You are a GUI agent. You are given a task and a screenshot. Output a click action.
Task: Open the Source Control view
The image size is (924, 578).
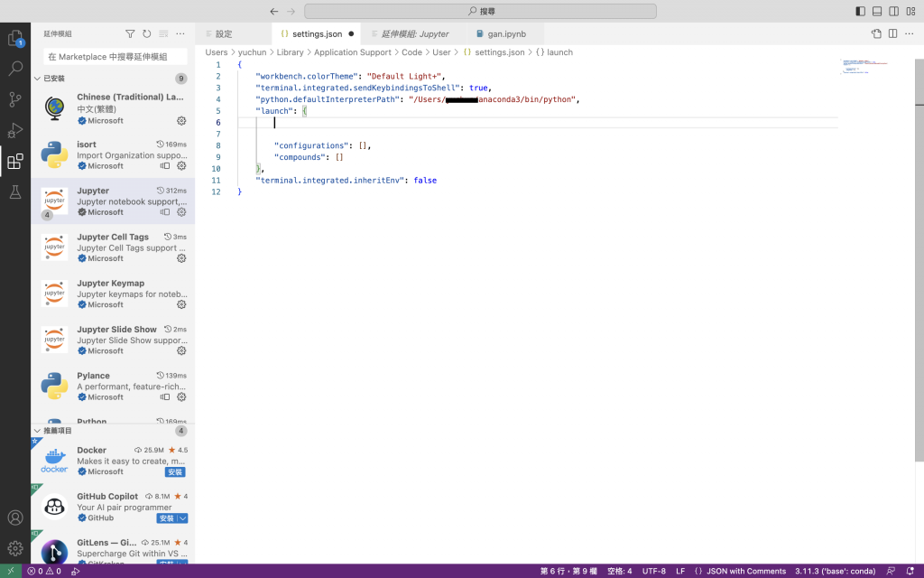15,99
